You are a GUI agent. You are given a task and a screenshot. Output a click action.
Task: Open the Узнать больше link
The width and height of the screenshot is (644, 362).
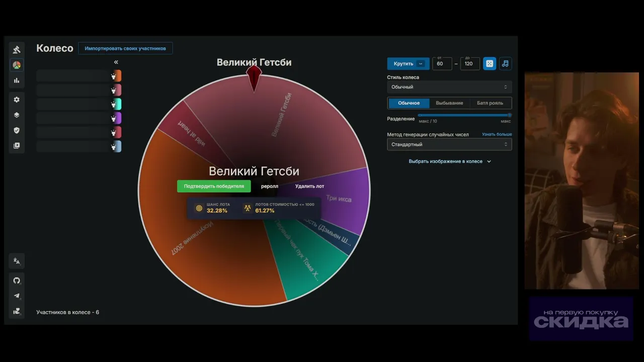497,134
